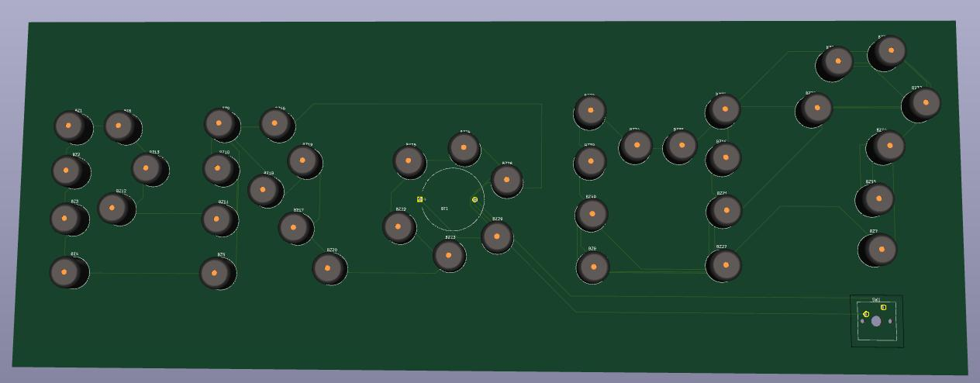980x383 pixels.
Task: Select the BZ5 buzzer
Action: click(215, 272)
